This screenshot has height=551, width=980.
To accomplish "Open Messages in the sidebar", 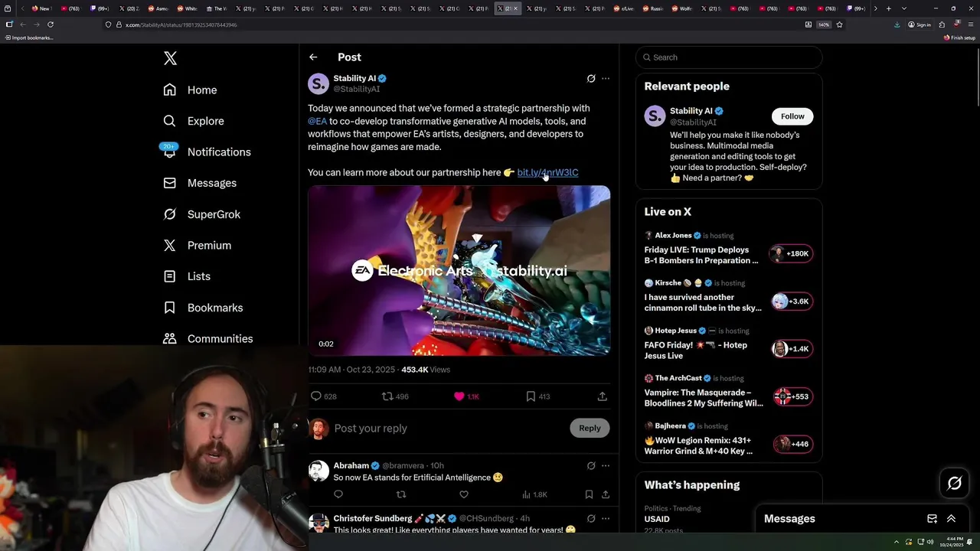I will point(200,183).
